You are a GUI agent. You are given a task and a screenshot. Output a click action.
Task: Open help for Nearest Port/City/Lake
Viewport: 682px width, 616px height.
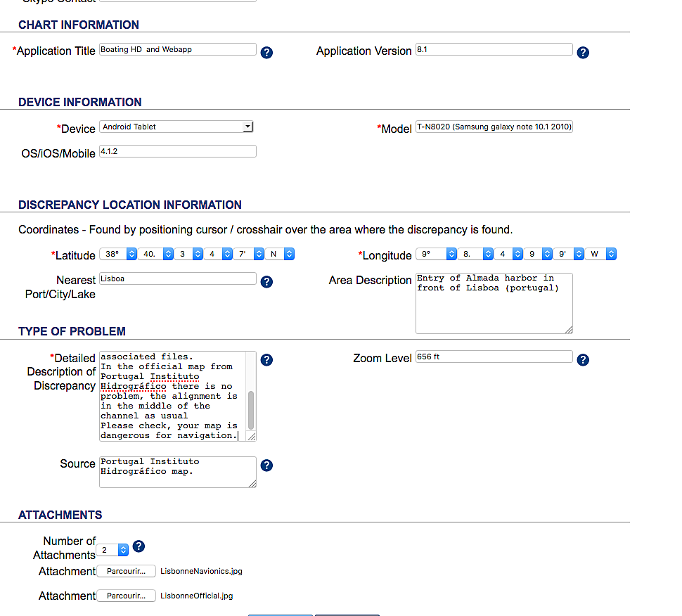266,282
